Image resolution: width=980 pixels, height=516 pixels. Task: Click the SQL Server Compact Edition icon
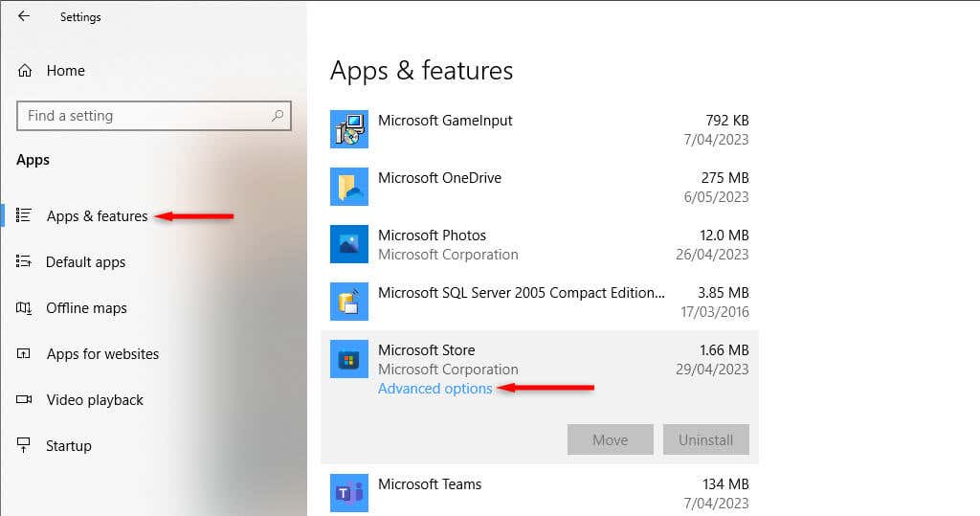[348, 302]
